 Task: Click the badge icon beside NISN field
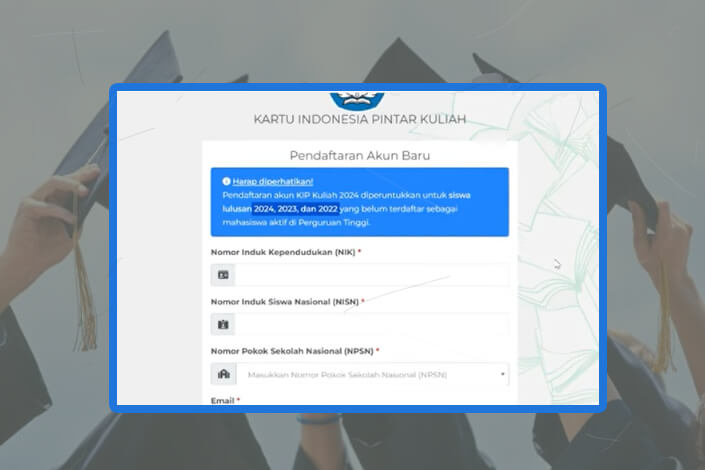[223, 324]
